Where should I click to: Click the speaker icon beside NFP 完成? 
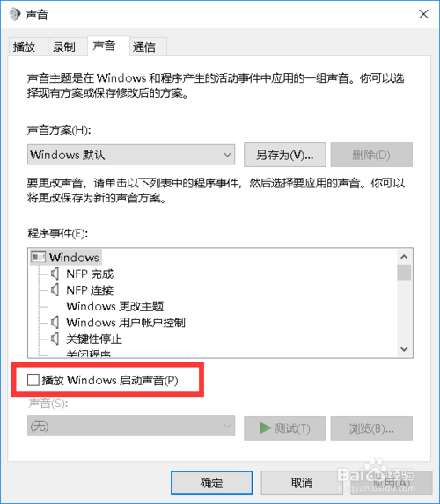pos(55,274)
